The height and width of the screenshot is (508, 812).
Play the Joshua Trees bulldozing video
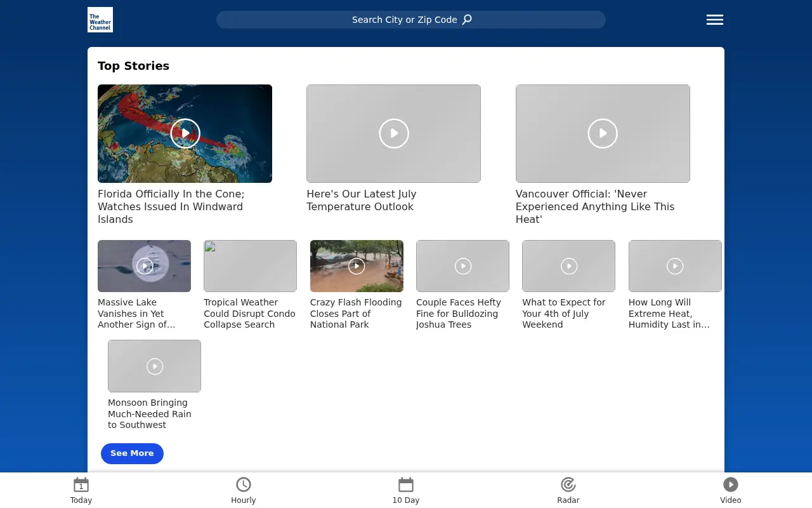pyautogui.click(x=463, y=266)
